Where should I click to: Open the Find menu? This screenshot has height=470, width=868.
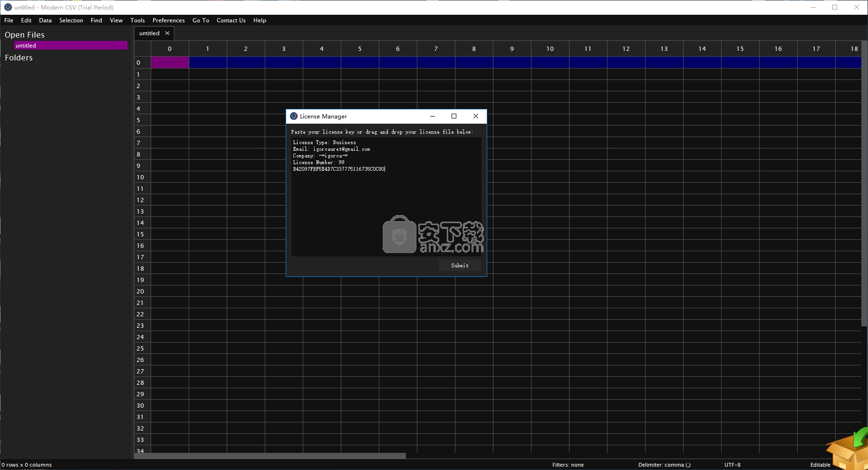[x=96, y=20]
